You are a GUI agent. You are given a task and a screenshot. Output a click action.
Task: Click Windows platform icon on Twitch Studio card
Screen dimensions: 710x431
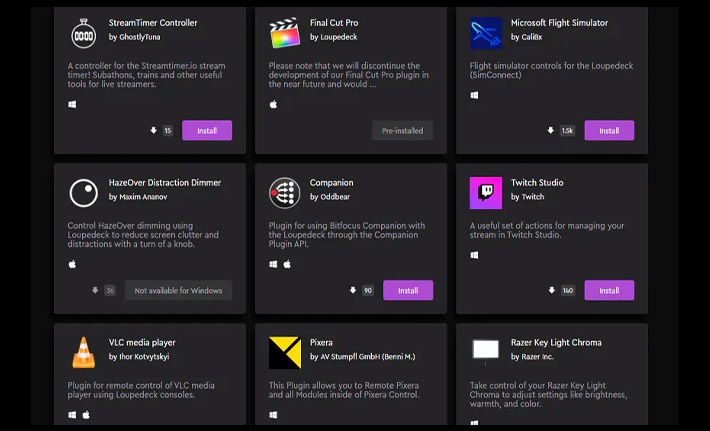coord(474,255)
